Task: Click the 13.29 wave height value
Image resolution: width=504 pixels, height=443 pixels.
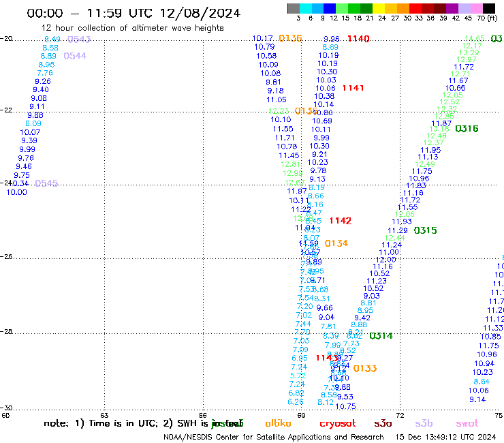Action: [469, 52]
